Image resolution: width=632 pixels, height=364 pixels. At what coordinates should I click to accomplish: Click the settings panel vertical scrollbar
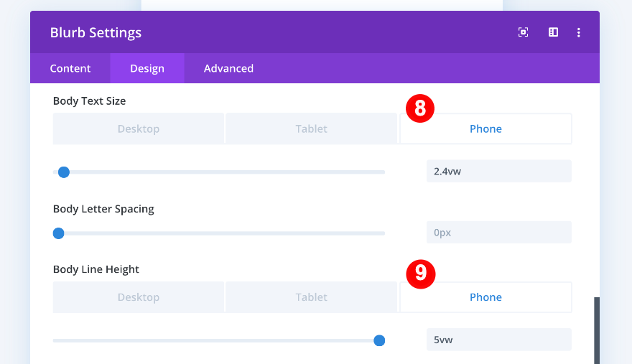[596, 330]
